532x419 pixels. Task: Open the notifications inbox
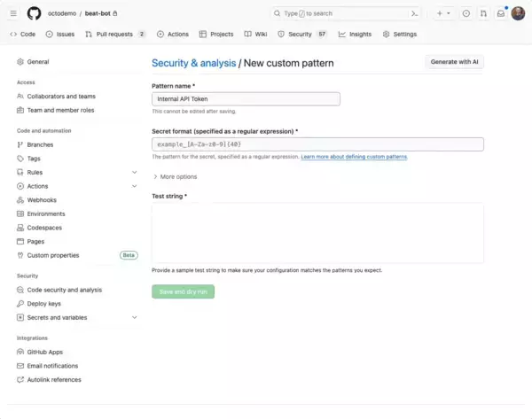click(x=501, y=13)
